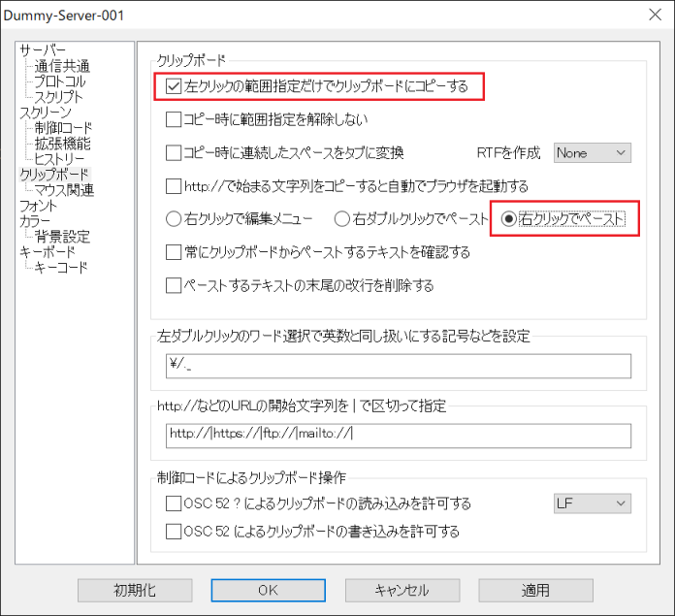Open the RTFを作成 None dropdown

point(593,153)
